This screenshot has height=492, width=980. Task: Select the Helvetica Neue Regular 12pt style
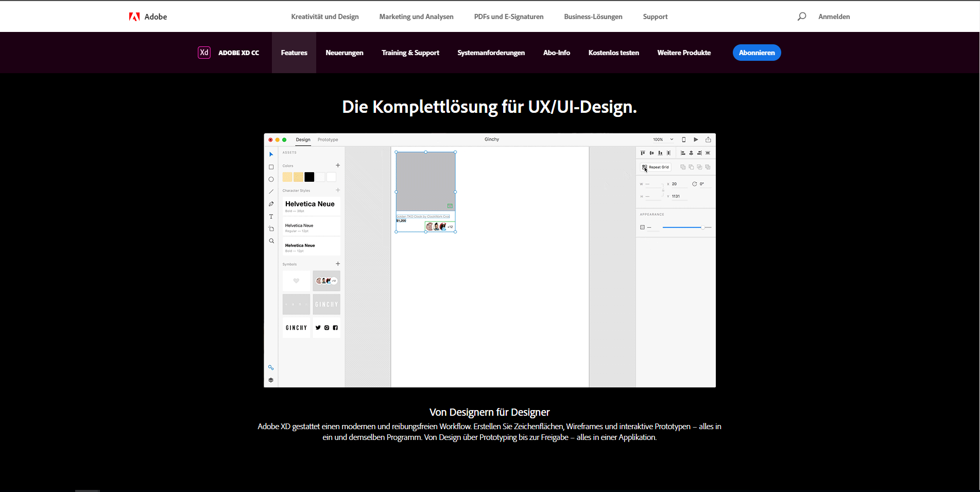(311, 227)
